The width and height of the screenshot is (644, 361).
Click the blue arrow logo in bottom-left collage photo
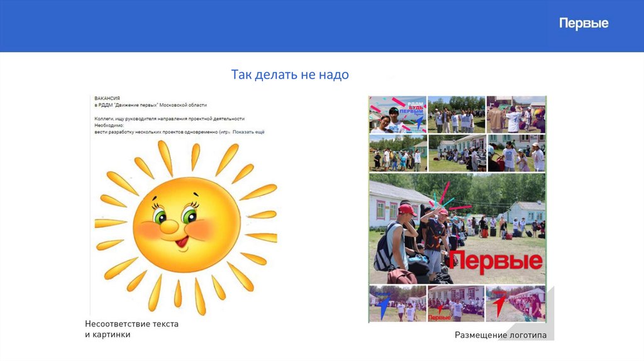(382, 303)
